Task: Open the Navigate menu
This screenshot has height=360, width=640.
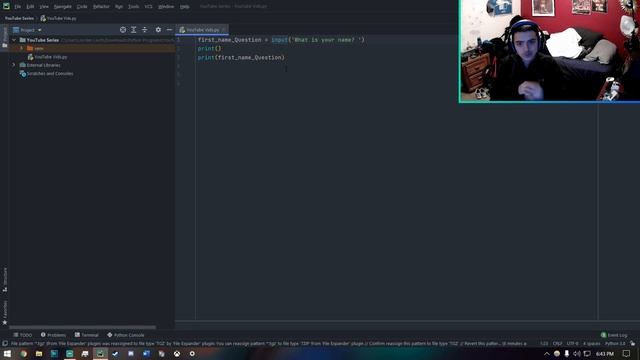Action: tap(62, 7)
